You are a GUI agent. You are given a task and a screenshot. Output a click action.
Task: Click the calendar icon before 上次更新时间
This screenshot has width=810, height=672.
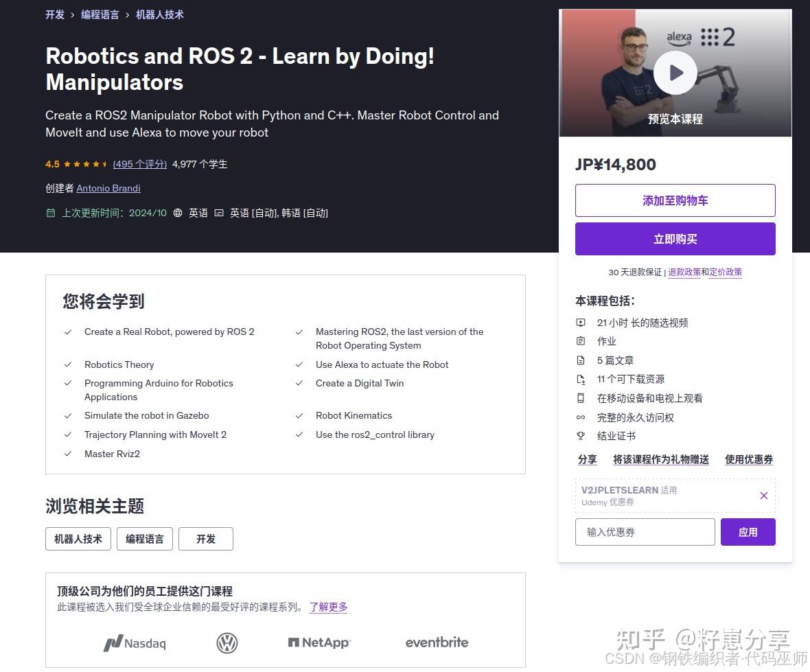point(51,213)
